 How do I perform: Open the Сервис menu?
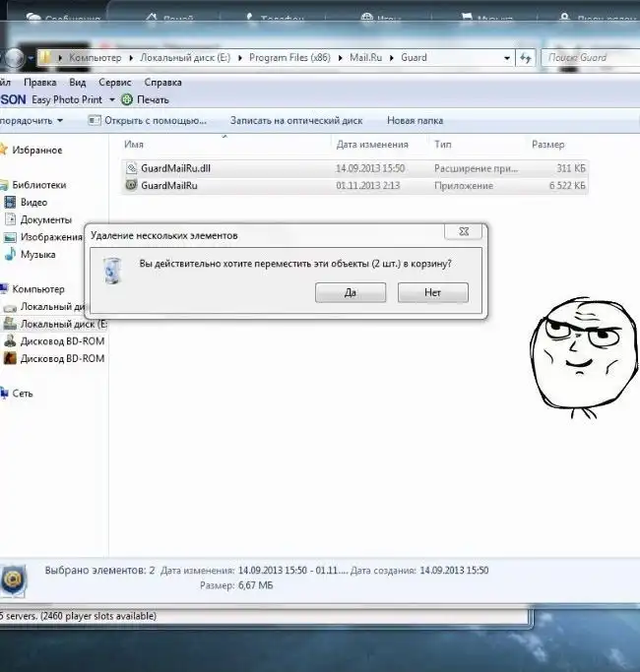point(115,83)
